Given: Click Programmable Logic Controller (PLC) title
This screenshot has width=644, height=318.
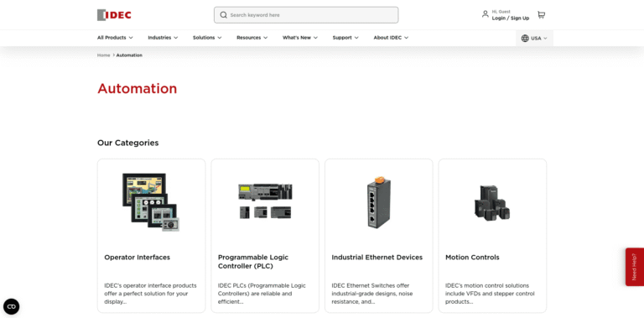Looking at the screenshot, I should click(x=253, y=262).
